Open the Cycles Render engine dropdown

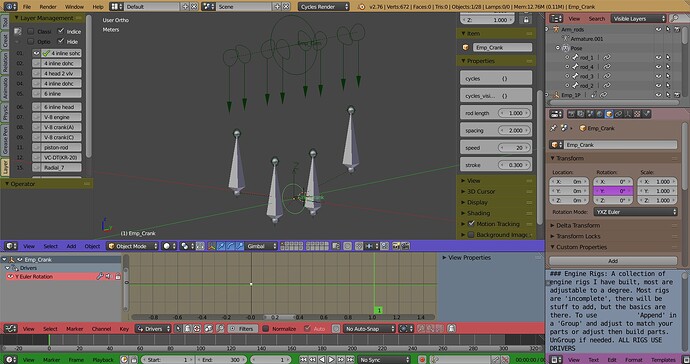click(323, 7)
